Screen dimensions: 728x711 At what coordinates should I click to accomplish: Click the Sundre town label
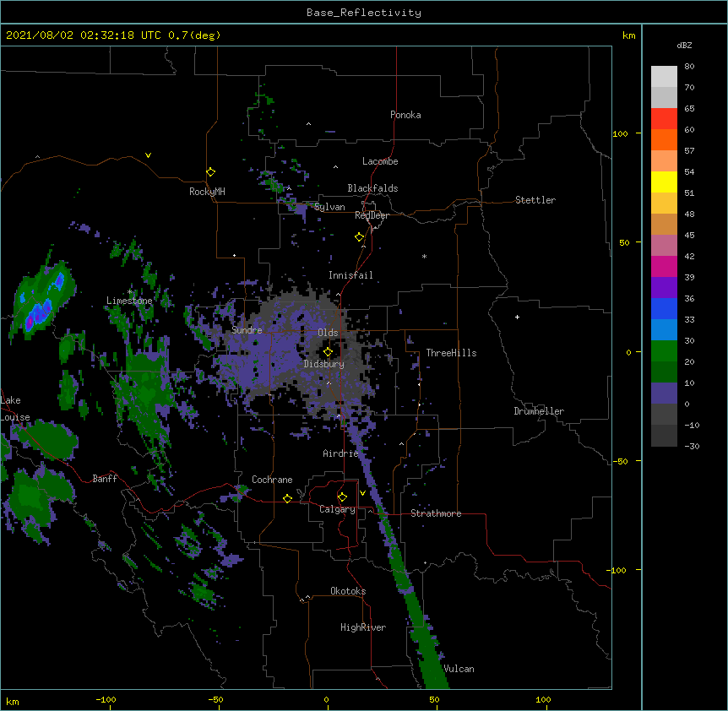tap(247, 330)
